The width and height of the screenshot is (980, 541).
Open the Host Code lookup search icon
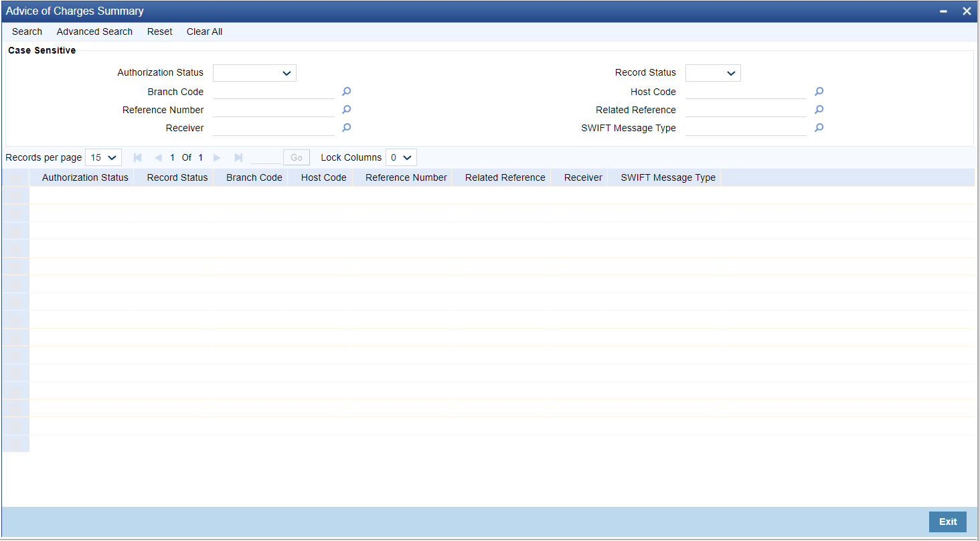[819, 92]
